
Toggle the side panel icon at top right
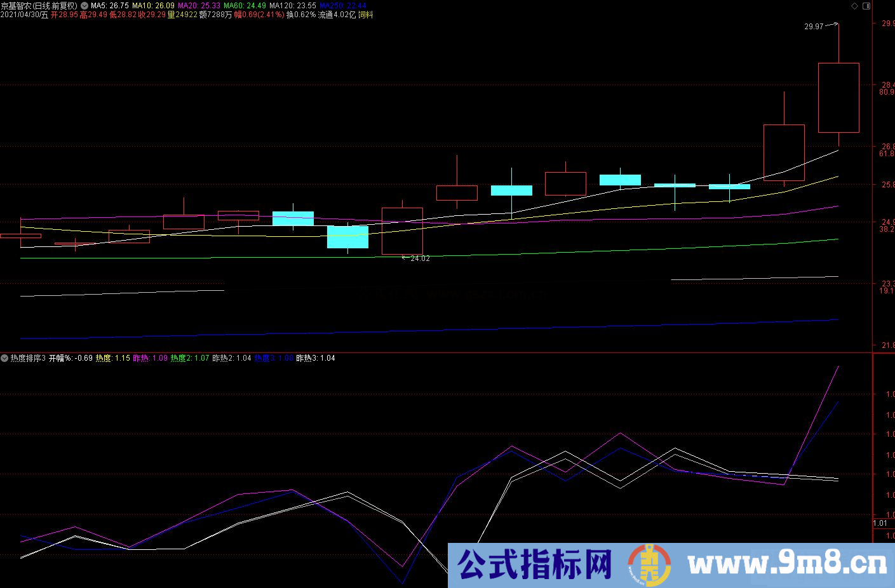pos(866,6)
